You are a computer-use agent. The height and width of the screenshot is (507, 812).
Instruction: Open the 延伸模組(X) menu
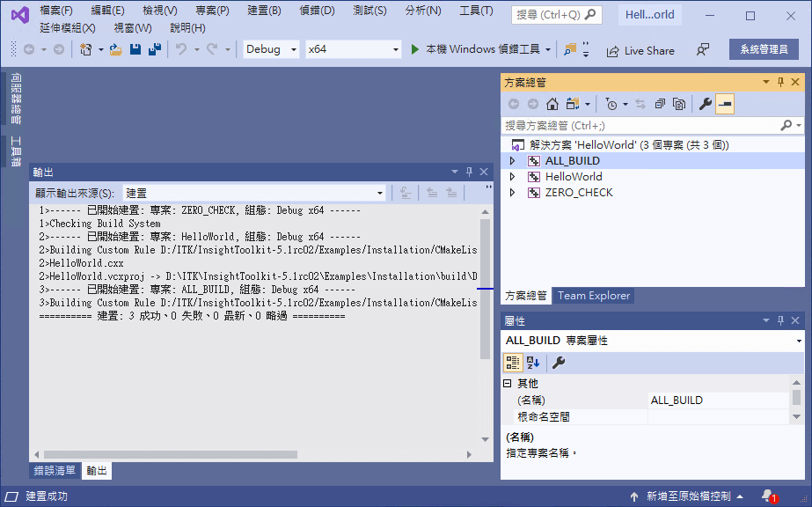pyautogui.click(x=68, y=28)
